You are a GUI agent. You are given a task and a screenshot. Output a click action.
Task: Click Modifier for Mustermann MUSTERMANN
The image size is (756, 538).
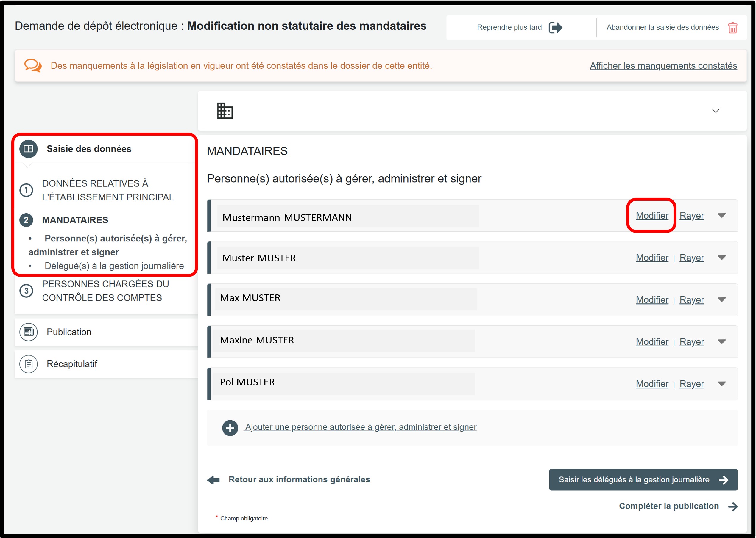[x=651, y=216]
